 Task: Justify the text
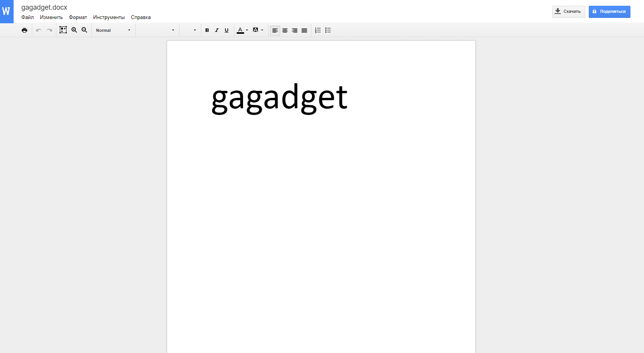click(304, 30)
